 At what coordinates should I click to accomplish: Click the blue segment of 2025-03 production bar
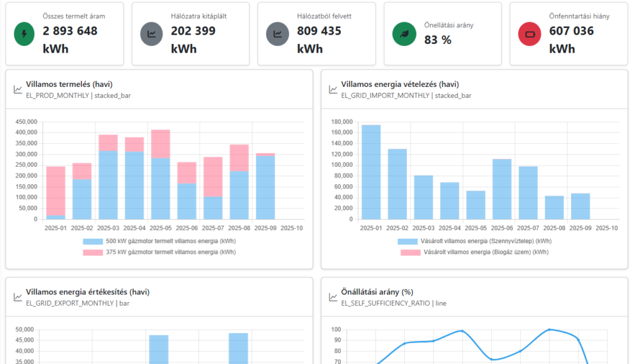pos(109,185)
